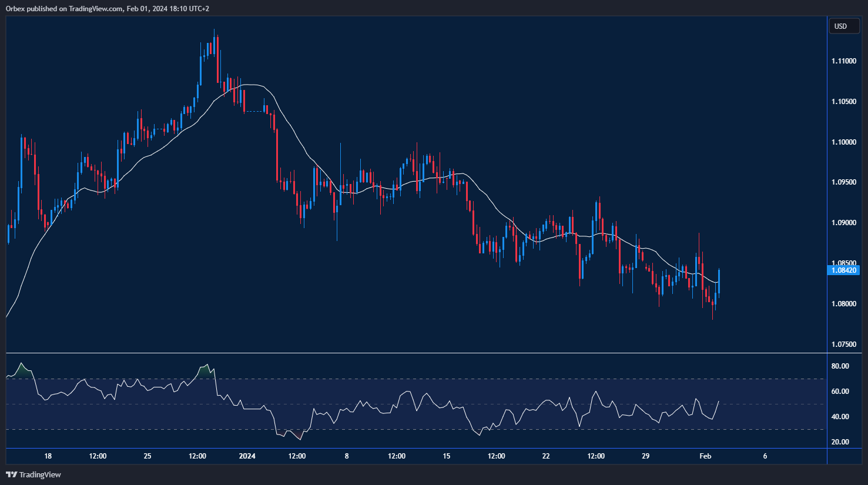The image size is (868, 485).
Task: Select the RSI 80.00 scale label
Action: 840,366
